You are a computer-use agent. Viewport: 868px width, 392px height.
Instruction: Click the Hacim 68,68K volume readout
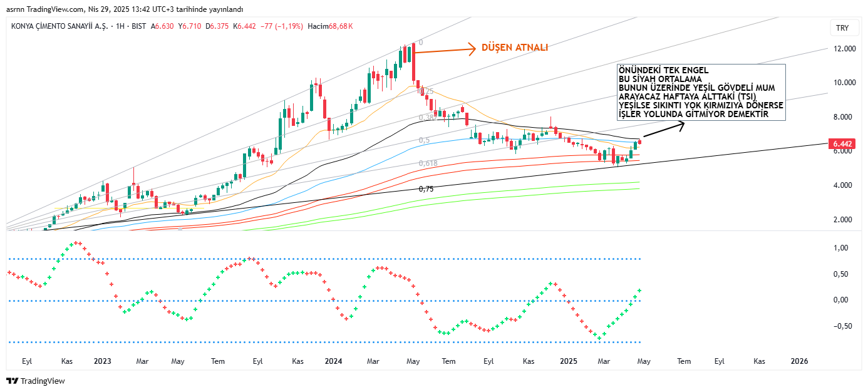tap(331, 26)
